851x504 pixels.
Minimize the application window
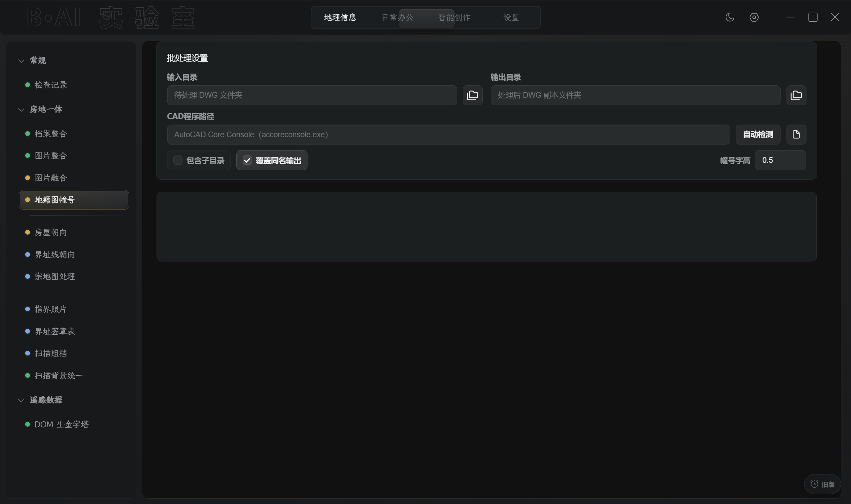pyautogui.click(x=790, y=17)
